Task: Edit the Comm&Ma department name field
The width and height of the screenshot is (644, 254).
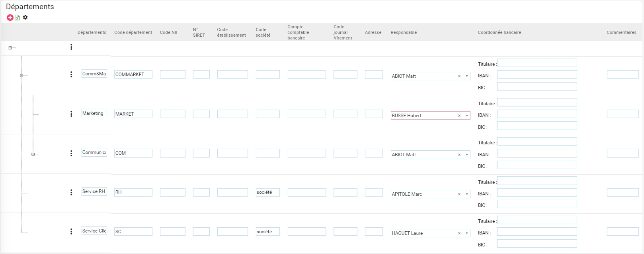Action: (x=94, y=74)
